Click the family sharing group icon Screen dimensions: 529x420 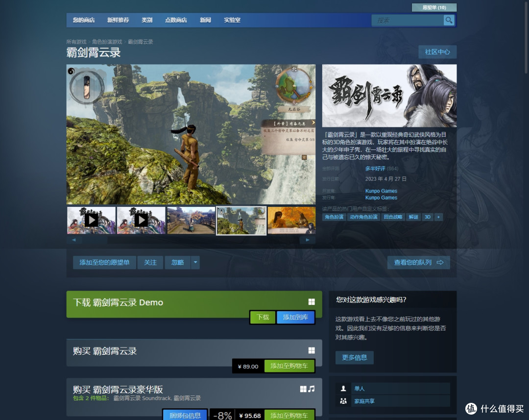[x=343, y=401]
